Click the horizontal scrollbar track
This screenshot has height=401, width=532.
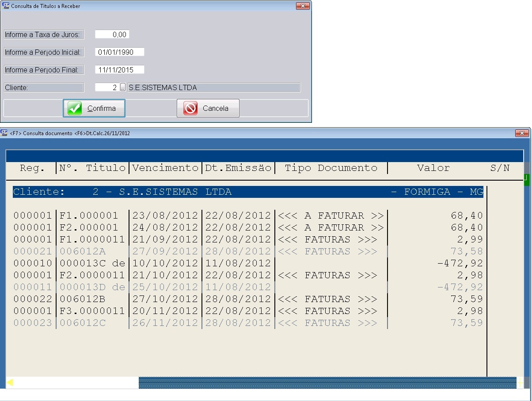pos(327,382)
